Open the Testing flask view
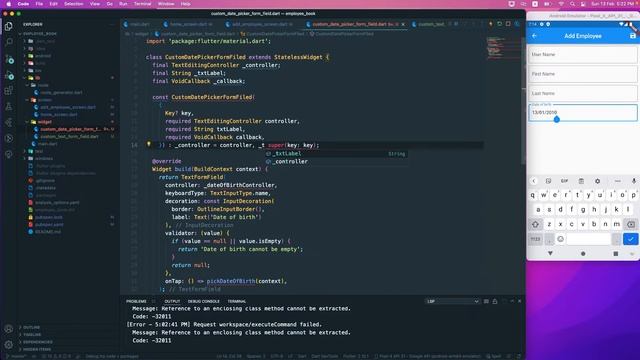The image size is (640, 360). click(x=9, y=107)
